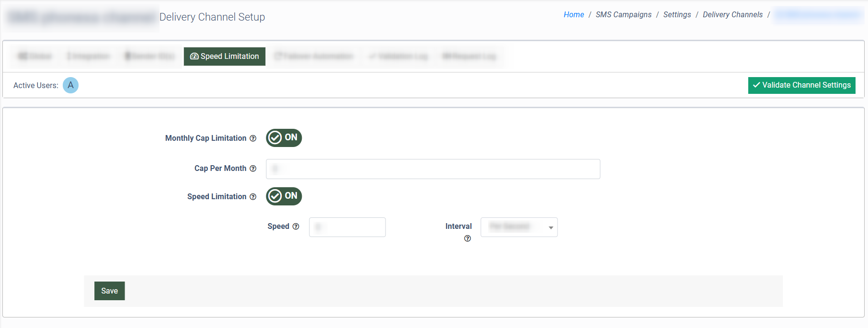Image resolution: width=868 pixels, height=328 pixels.
Task: Open the SMS Campaigns breadcrumb link
Action: point(623,15)
